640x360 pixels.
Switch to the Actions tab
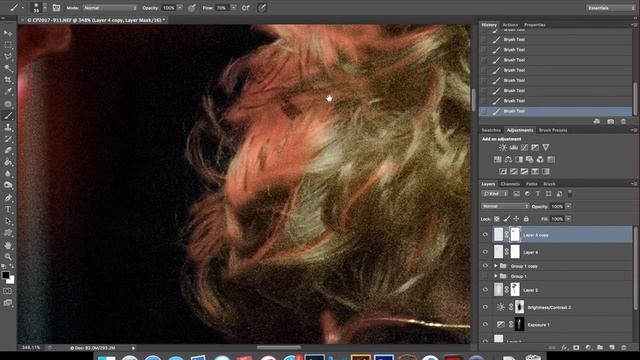tap(510, 25)
